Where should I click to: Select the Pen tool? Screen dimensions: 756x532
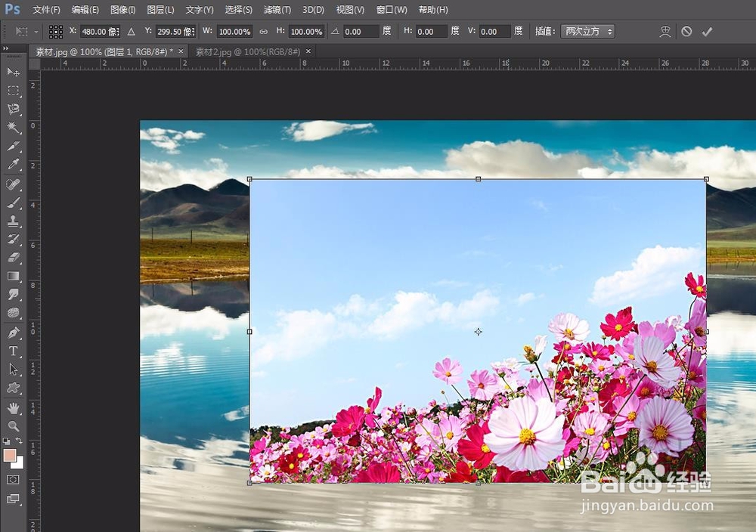(13, 333)
